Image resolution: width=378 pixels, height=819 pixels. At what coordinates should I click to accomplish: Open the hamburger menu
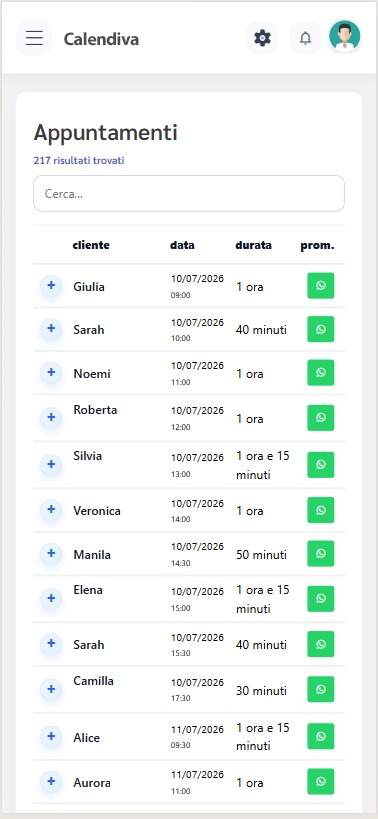click(34, 38)
